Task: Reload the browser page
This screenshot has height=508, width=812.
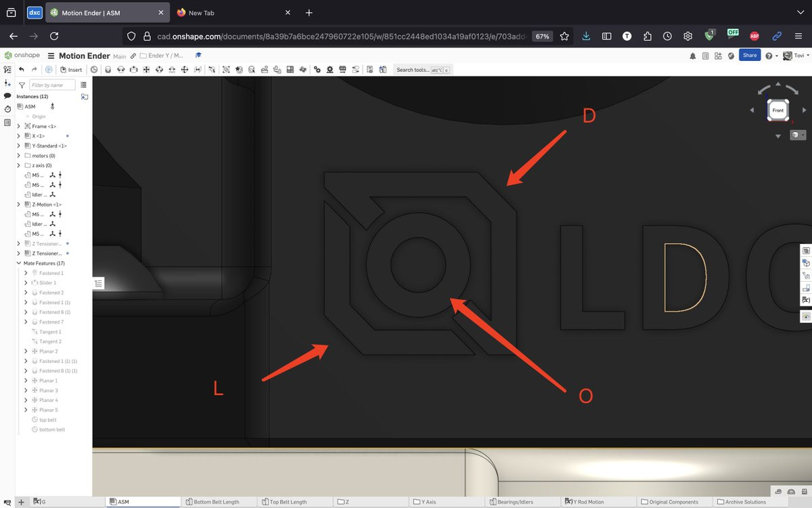Action: pos(54,36)
